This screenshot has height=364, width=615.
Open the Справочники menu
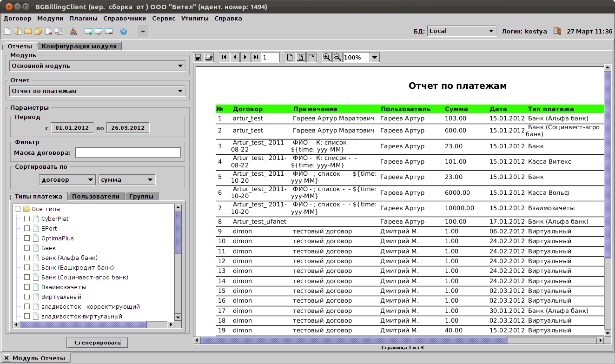coord(124,19)
